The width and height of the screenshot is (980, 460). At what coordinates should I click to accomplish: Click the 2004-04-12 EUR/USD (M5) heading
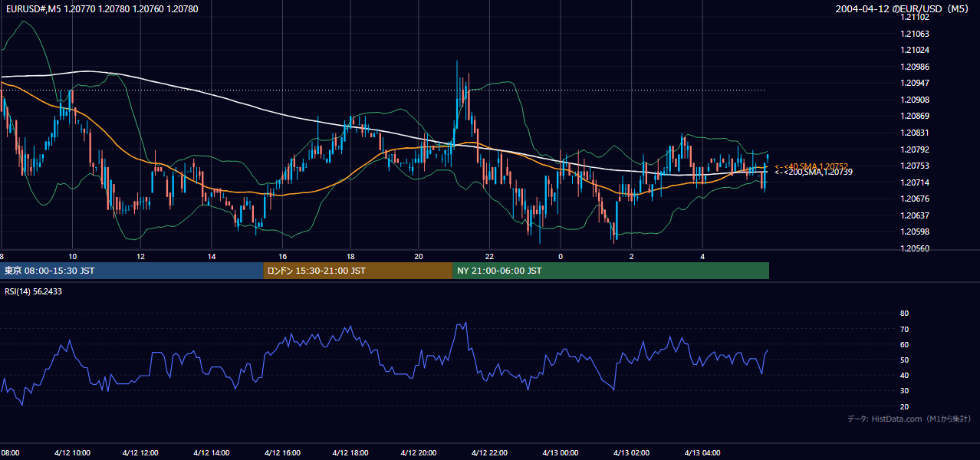coord(903,9)
